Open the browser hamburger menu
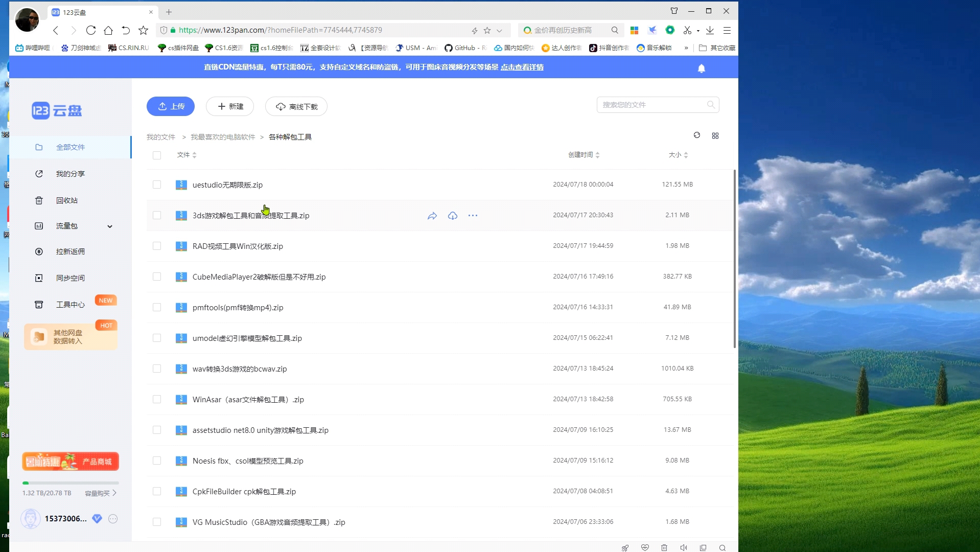 click(727, 30)
